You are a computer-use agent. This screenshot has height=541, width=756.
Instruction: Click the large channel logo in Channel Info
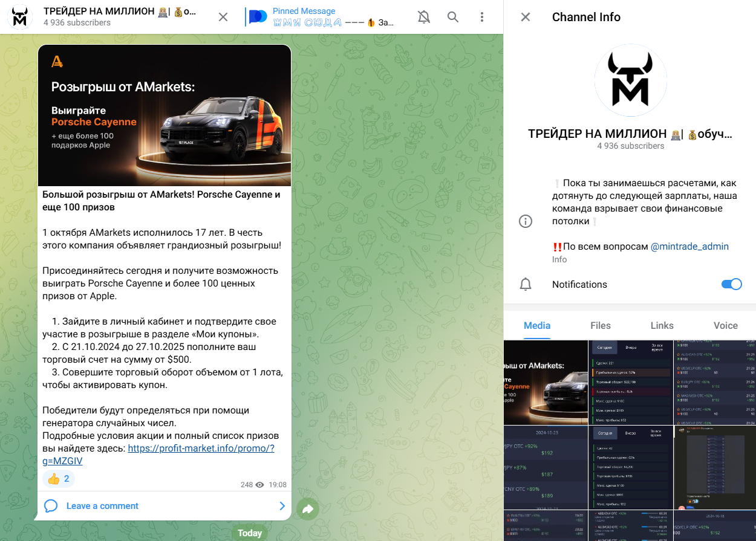(x=630, y=80)
